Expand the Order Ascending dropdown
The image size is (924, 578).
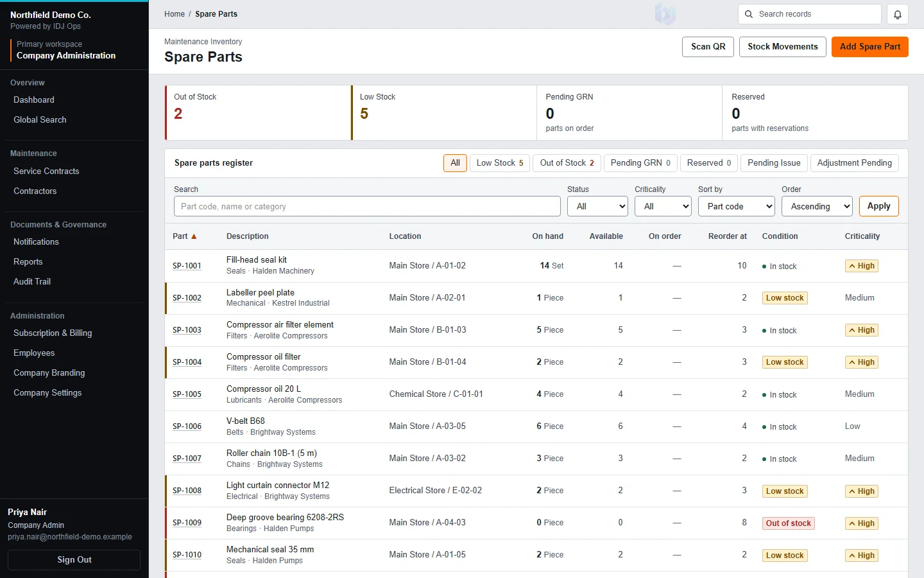point(817,206)
